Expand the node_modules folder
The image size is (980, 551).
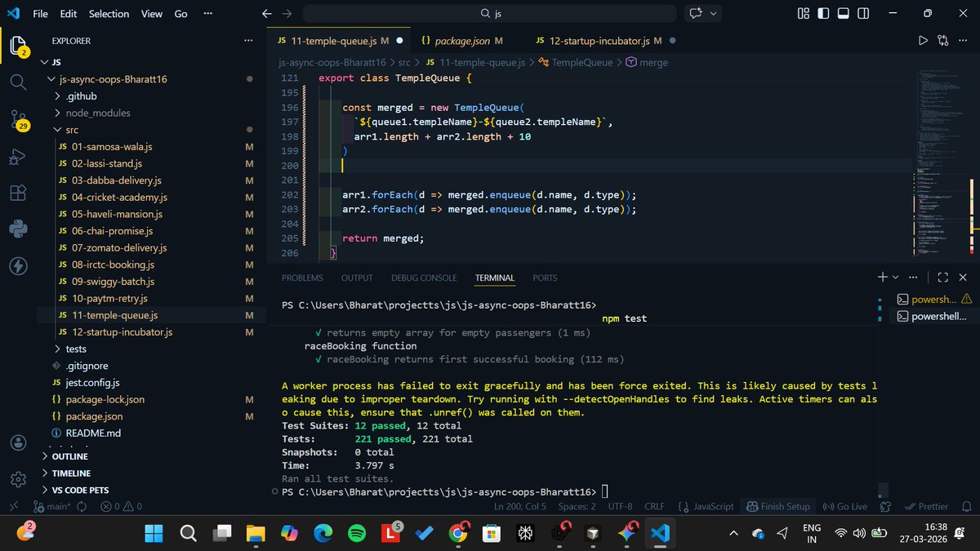point(98,113)
